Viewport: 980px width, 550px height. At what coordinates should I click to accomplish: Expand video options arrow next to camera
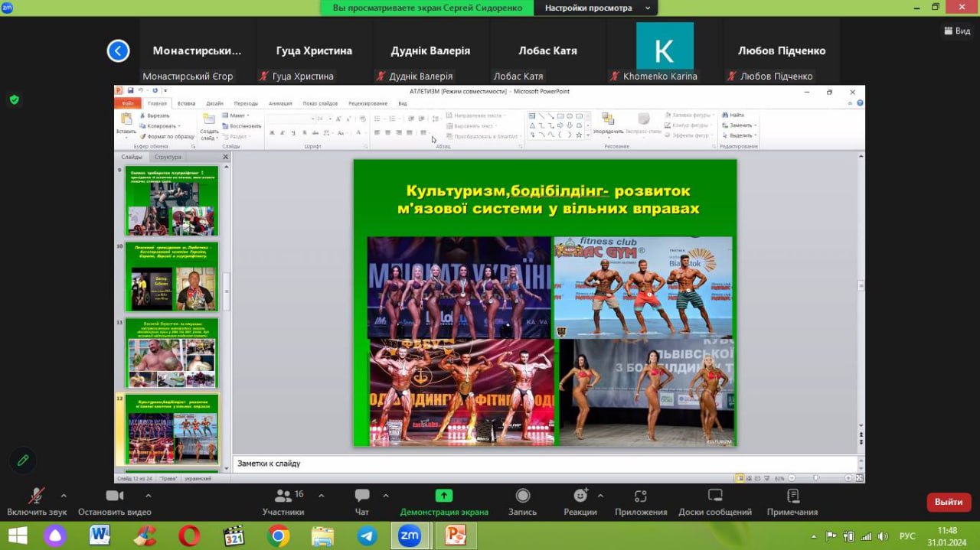(x=148, y=495)
